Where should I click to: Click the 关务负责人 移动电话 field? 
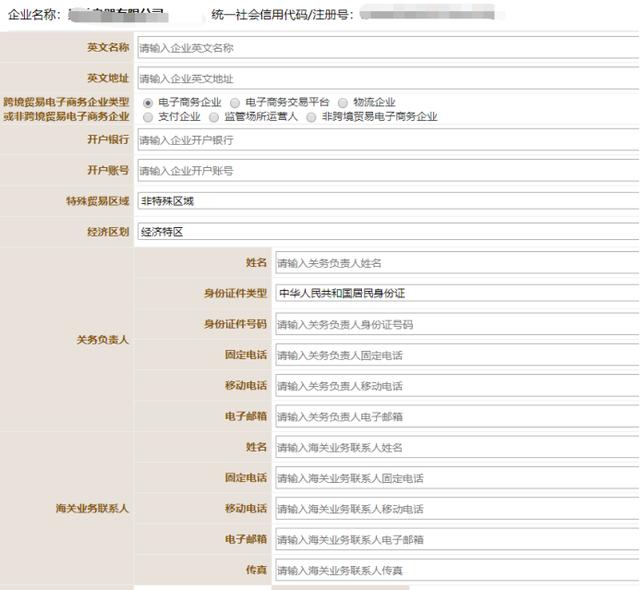tap(458, 386)
